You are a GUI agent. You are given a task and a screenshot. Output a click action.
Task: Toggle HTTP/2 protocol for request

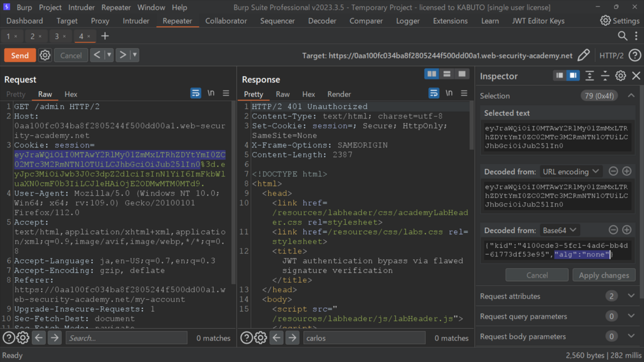click(x=611, y=55)
